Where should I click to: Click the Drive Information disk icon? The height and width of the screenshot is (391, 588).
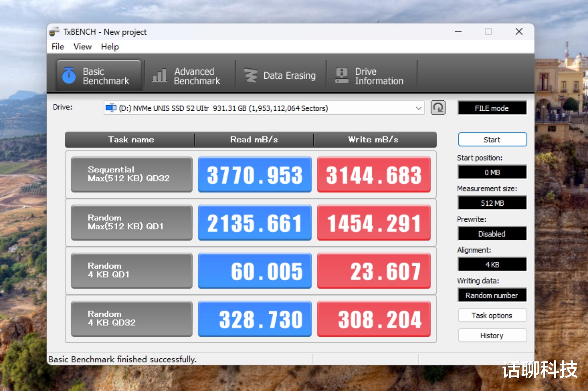[x=342, y=75]
